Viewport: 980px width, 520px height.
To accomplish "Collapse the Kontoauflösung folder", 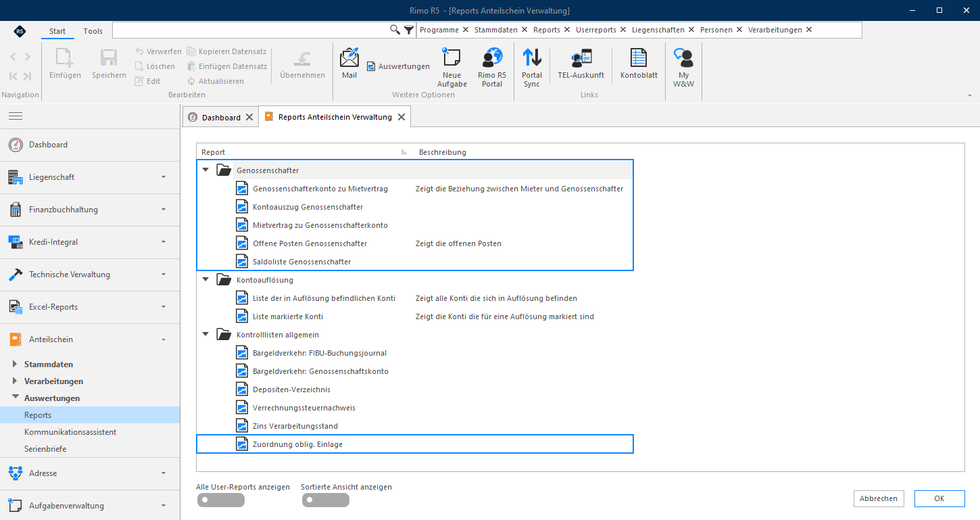I will pos(205,279).
